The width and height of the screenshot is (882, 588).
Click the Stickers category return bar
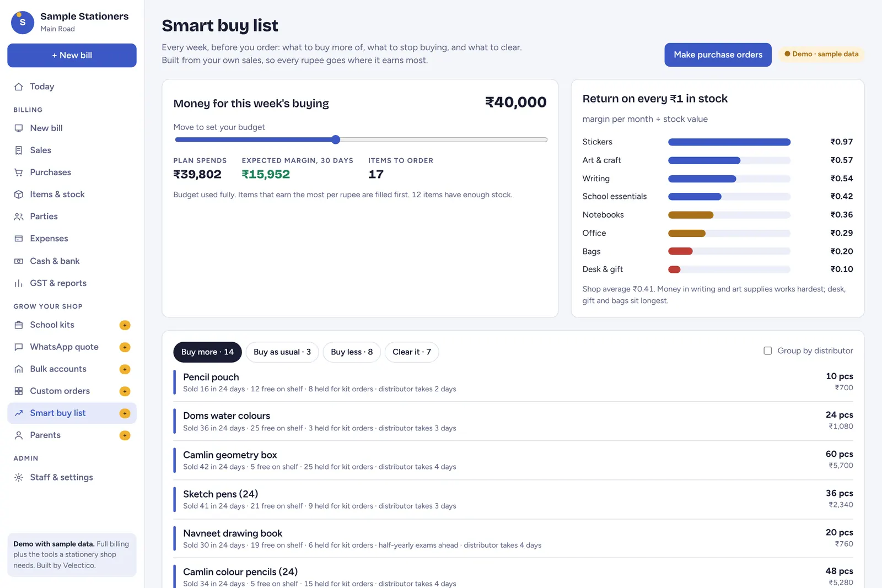point(729,142)
